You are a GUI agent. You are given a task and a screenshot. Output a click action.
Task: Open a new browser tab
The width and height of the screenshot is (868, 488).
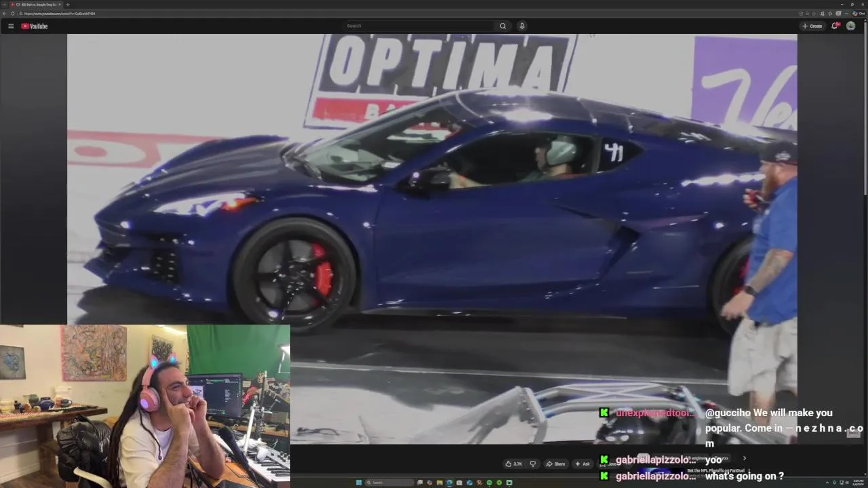pos(67,4)
